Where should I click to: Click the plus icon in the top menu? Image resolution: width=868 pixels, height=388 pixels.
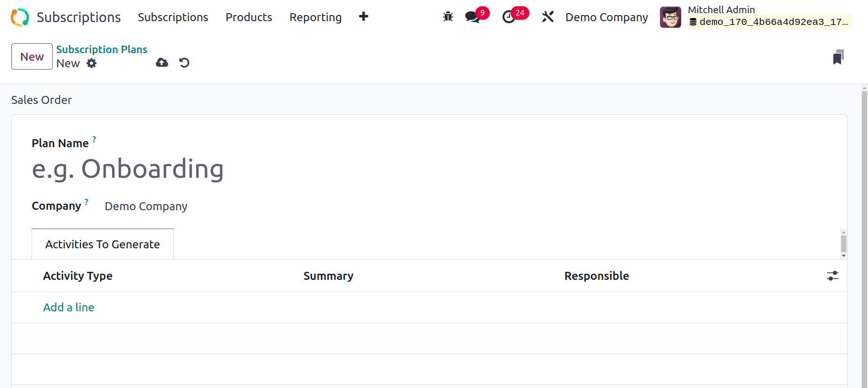pos(363,17)
